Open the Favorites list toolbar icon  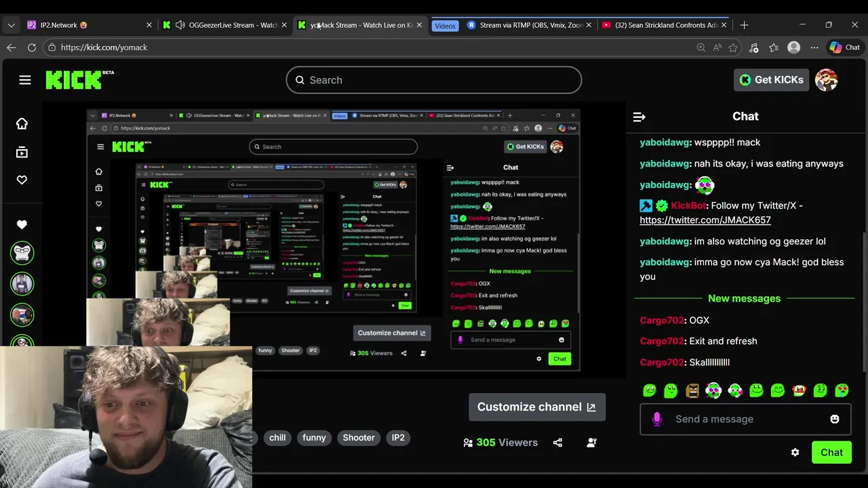point(774,47)
